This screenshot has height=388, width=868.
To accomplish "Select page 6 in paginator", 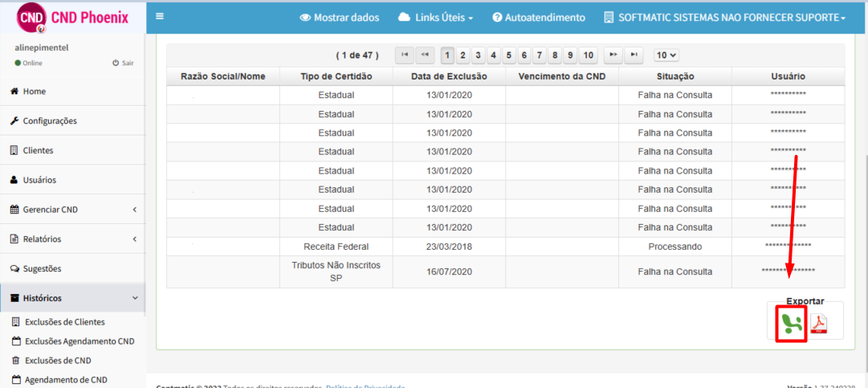I will (x=524, y=55).
